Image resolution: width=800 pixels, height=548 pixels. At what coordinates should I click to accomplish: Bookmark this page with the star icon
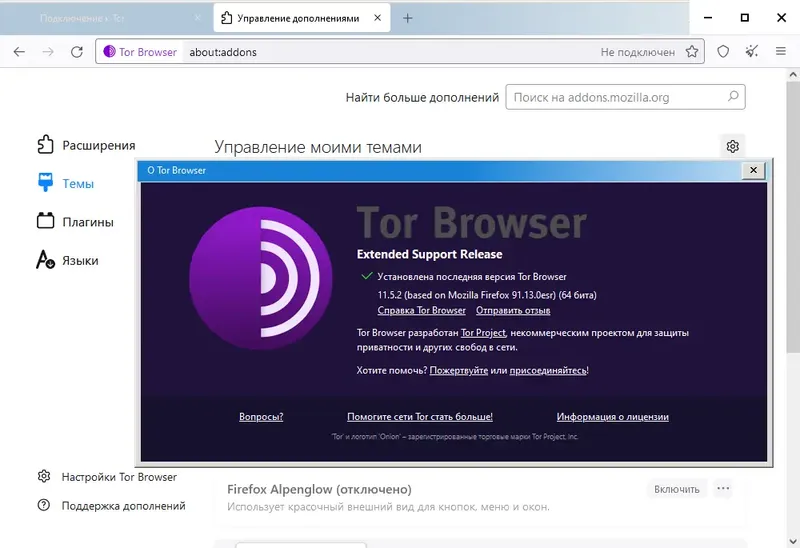click(692, 52)
